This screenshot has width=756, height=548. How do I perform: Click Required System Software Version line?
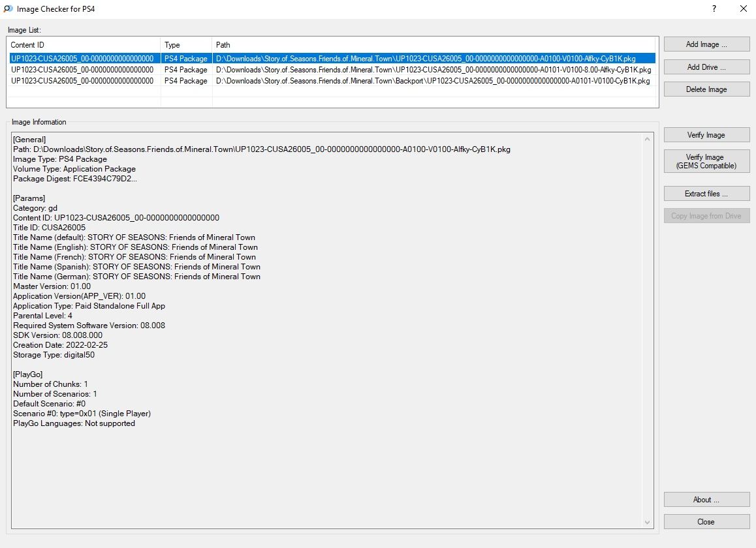[x=89, y=326]
